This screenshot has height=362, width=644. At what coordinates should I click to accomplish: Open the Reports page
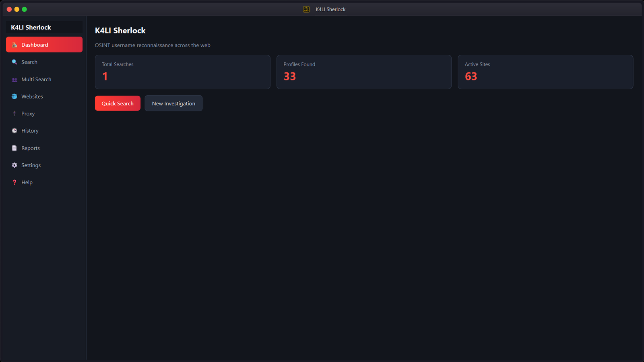pos(44,148)
